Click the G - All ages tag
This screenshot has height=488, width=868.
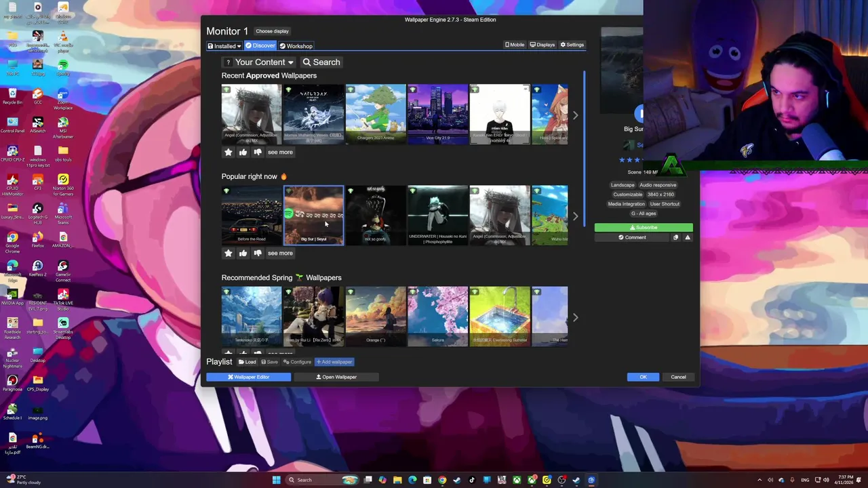644,213
